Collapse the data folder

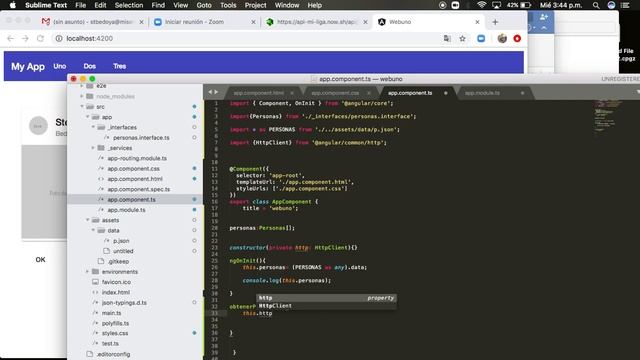(93, 230)
